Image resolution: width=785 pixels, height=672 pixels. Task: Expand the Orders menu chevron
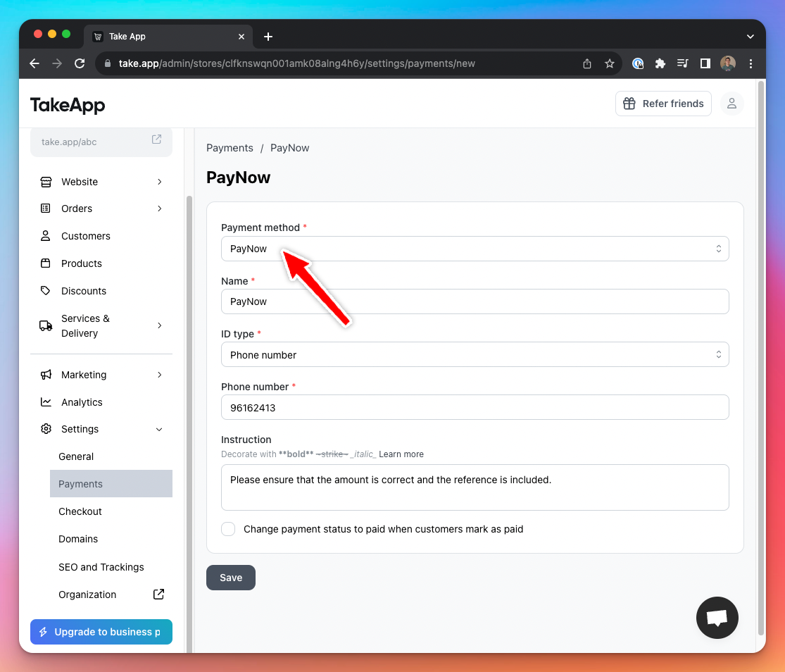(160, 209)
